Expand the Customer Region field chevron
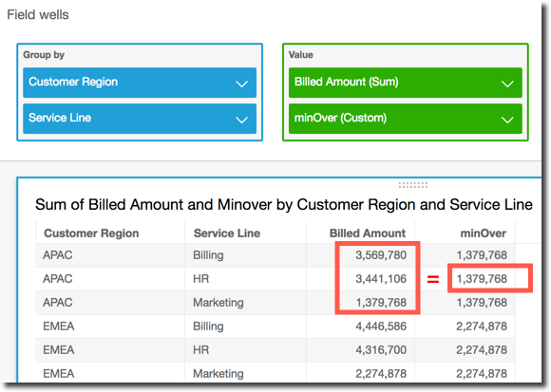The height and width of the screenshot is (392, 551). (241, 84)
